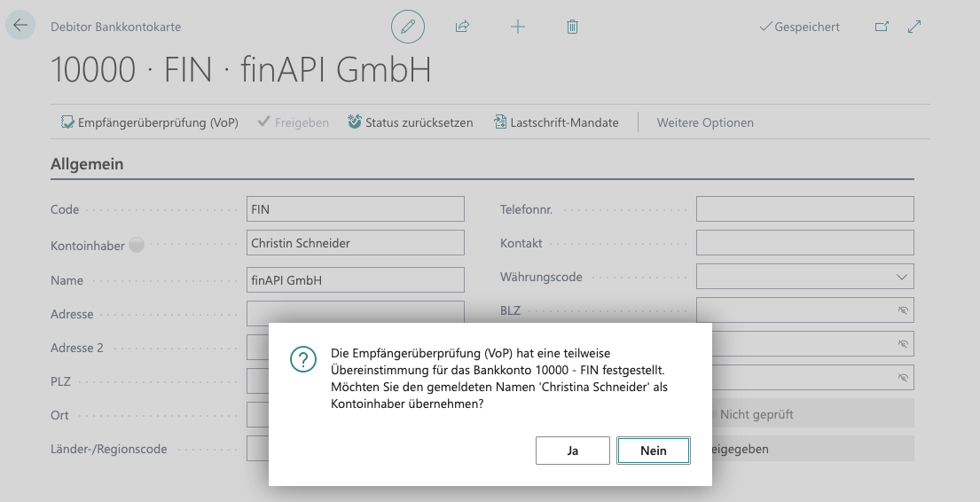This screenshot has width=980, height=502.
Task: Click the trash delete icon
Action: [x=572, y=27]
